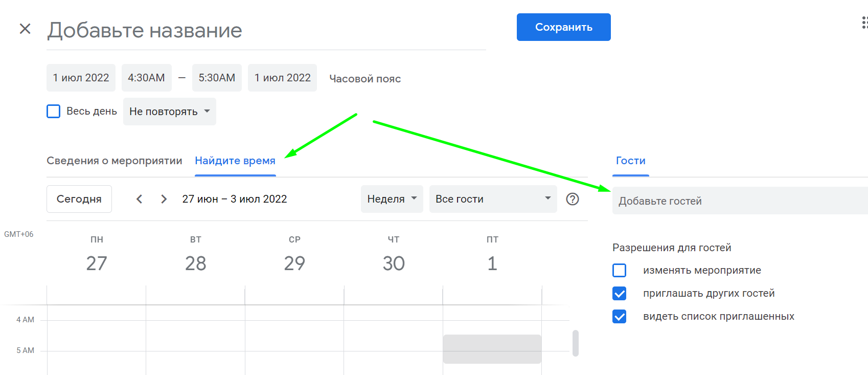Click the calendar grid vertical scrollbar
This screenshot has width=868, height=375.
pos(576,343)
